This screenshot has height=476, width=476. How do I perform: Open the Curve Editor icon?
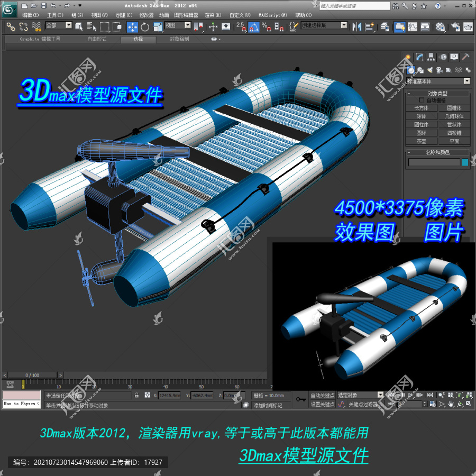point(412,27)
